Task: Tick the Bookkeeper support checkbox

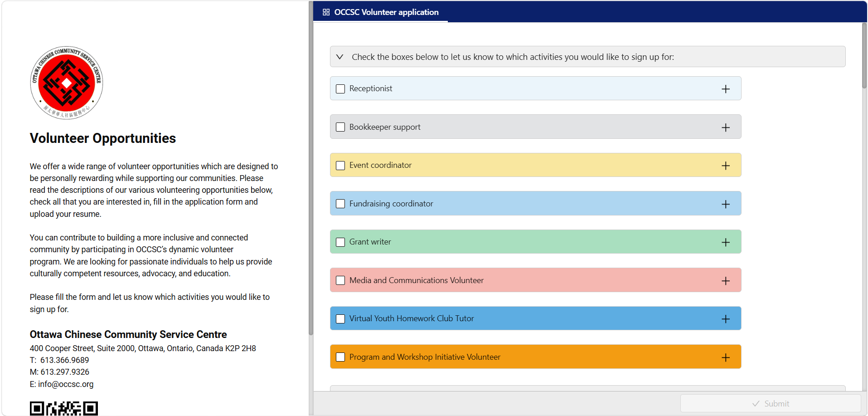Action: point(340,127)
